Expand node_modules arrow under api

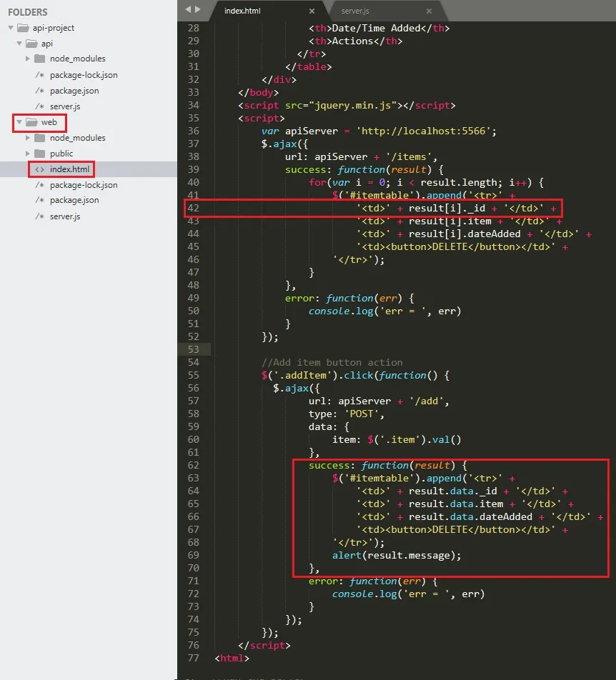(x=28, y=59)
